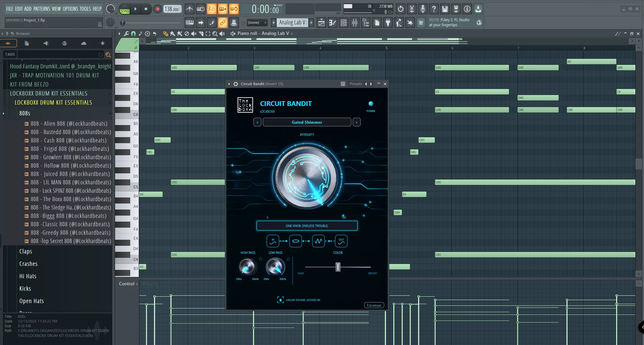Open the FILE menu
This screenshot has height=345, width=644.
(10, 9)
